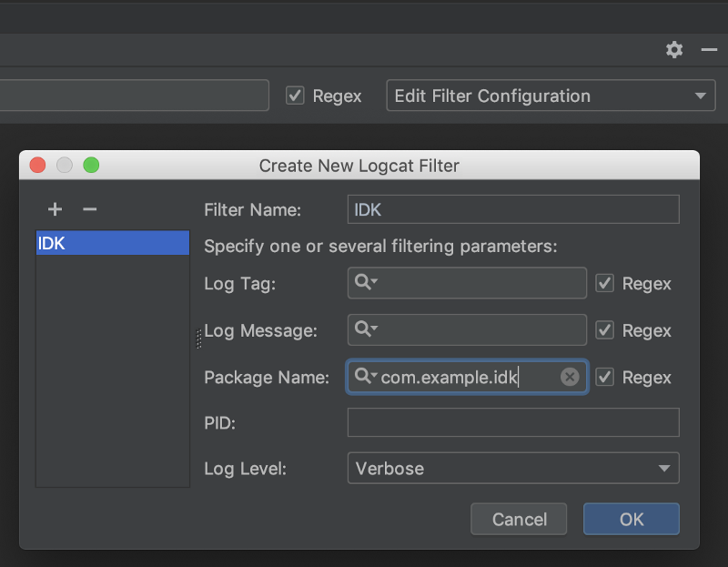The image size is (728, 567).
Task: Select the IDK filter in the list
Action: 112,243
